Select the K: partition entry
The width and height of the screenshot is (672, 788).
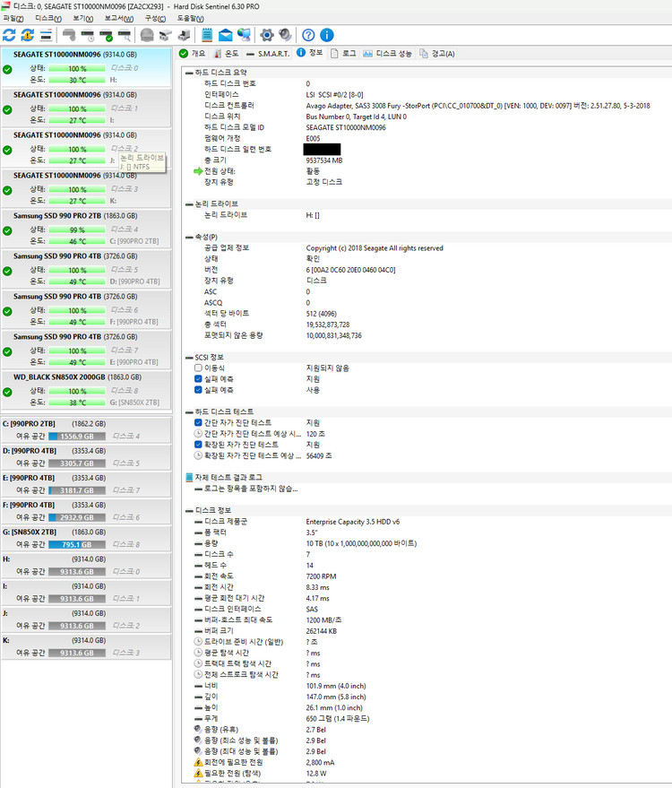coord(86,646)
